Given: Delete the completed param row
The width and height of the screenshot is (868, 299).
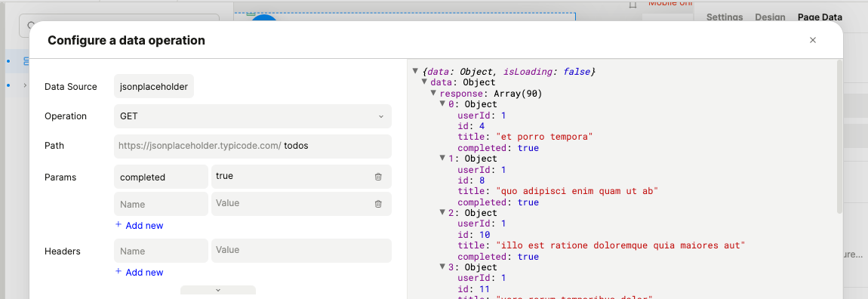Looking at the screenshot, I should click(x=378, y=177).
